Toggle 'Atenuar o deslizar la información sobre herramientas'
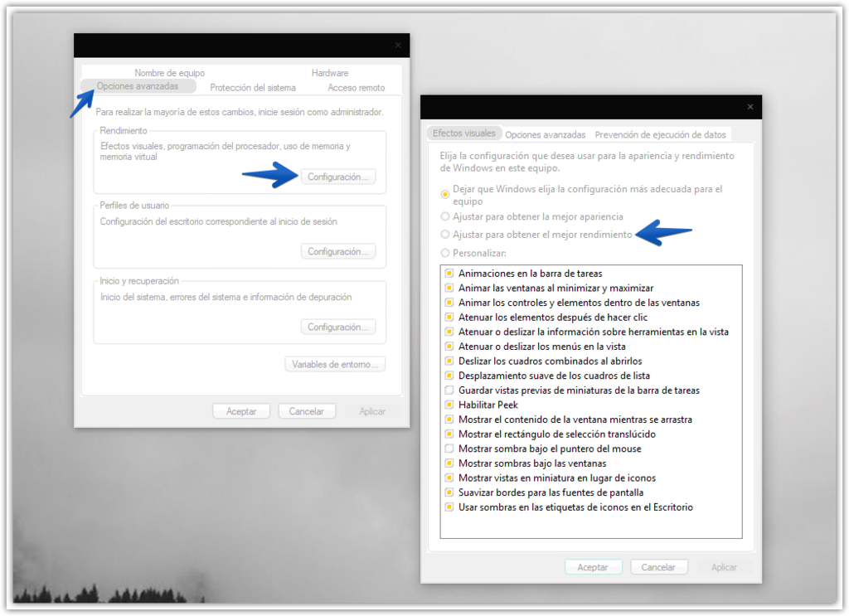This screenshot has width=849, height=616. point(449,332)
